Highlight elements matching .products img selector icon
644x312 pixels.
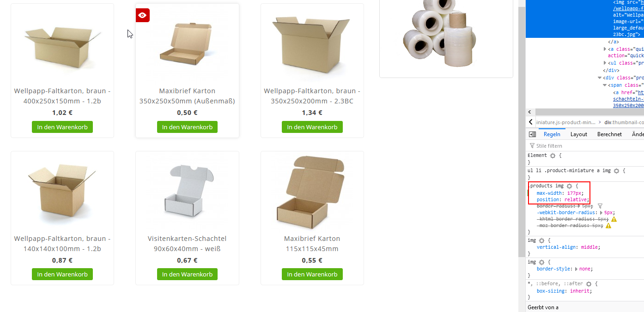click(x=569, y=186)
